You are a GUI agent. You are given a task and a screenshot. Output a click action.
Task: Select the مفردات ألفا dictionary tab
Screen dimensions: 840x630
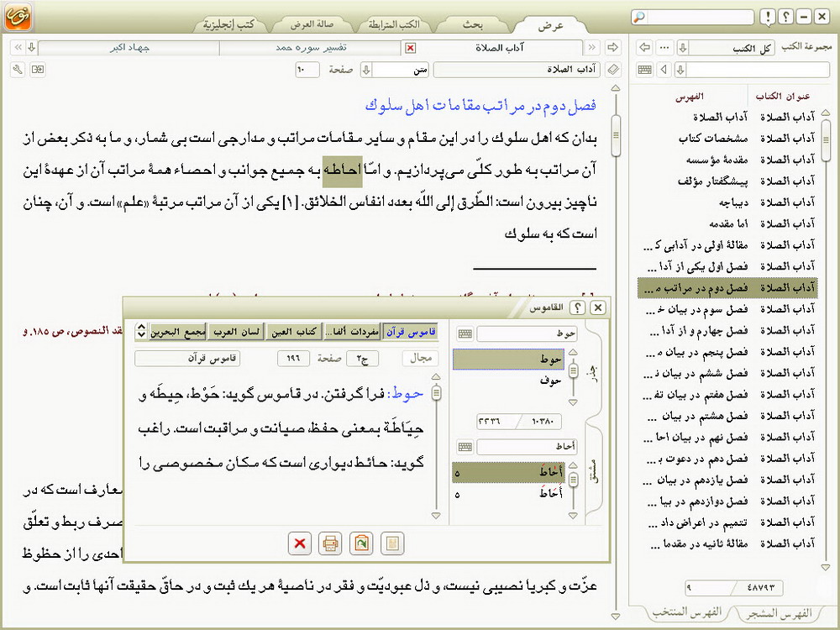352,332
